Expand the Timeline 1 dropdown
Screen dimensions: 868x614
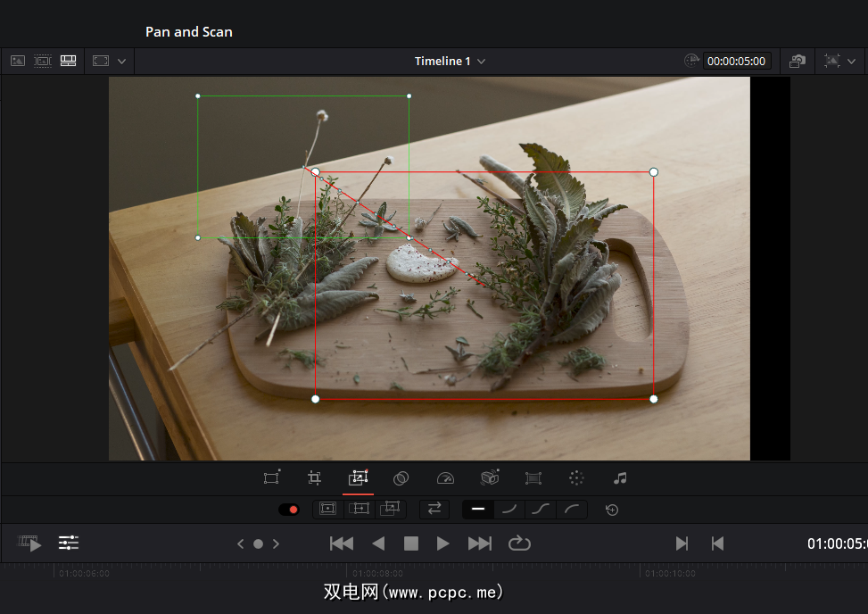[x=482, y=62]
